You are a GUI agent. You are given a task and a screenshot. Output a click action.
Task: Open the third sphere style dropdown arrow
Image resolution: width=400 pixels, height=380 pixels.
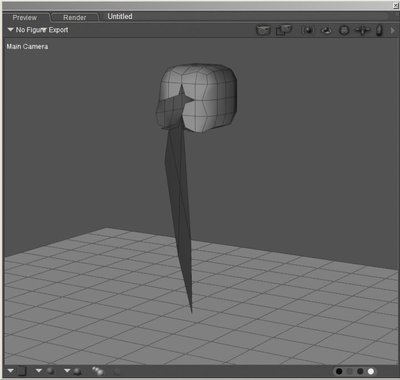click(x=67, y=371)
